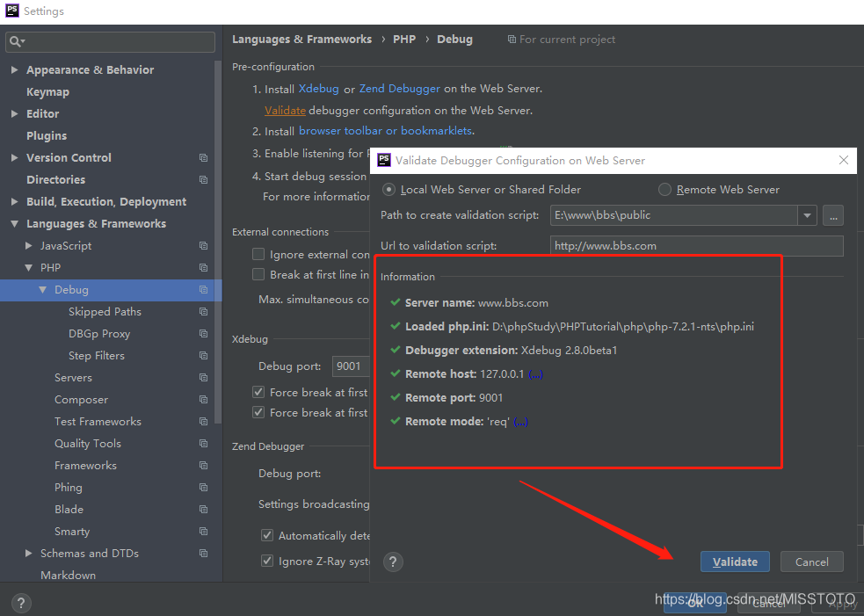
Task: Click project-level icon beside Smarty
Action: point(203,531)
